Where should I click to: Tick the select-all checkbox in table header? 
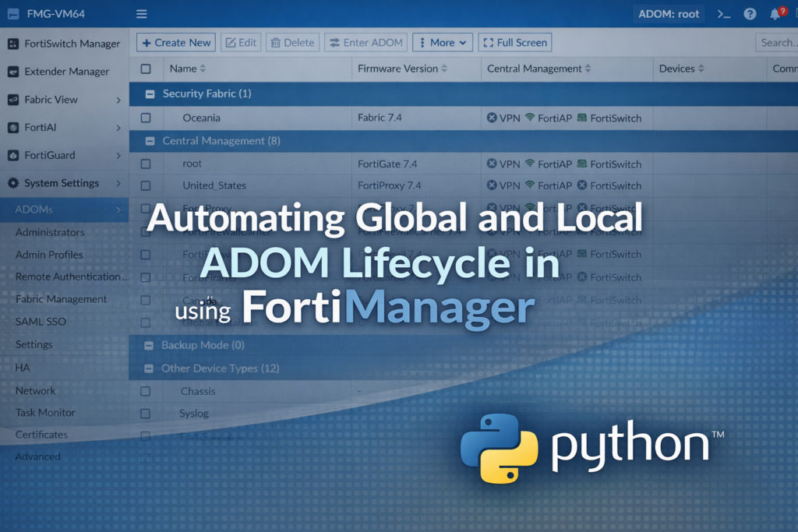point(146,69)
